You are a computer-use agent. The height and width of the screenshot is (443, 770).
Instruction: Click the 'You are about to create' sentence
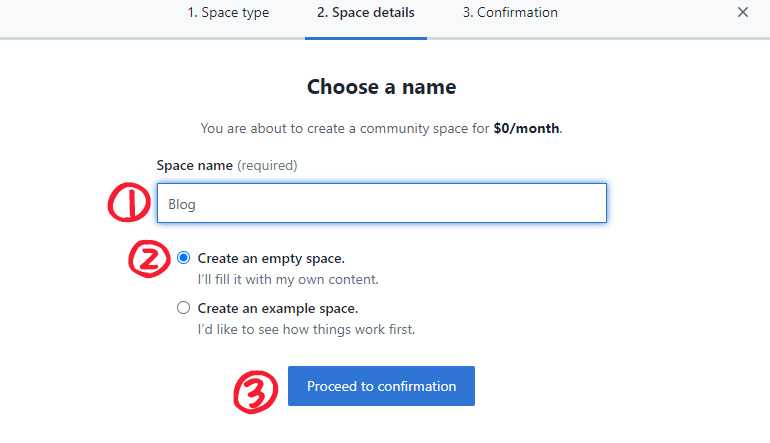coord(345,129)
